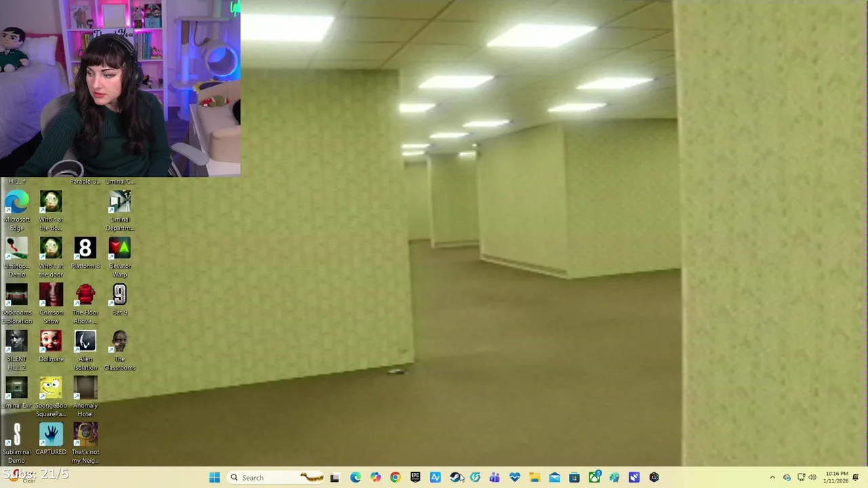Open The Floor Above shortcut
Screen dimensions: 868x488
coord(85,304)
